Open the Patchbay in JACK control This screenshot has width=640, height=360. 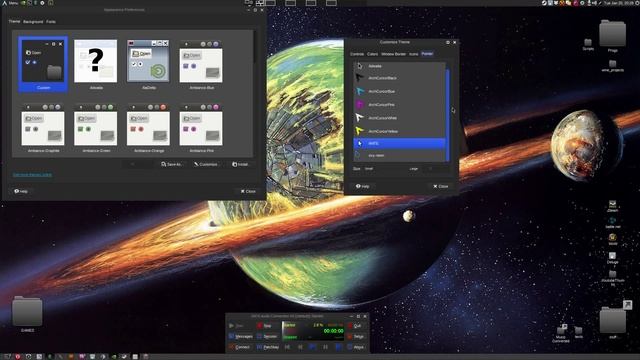coord(268,347)
